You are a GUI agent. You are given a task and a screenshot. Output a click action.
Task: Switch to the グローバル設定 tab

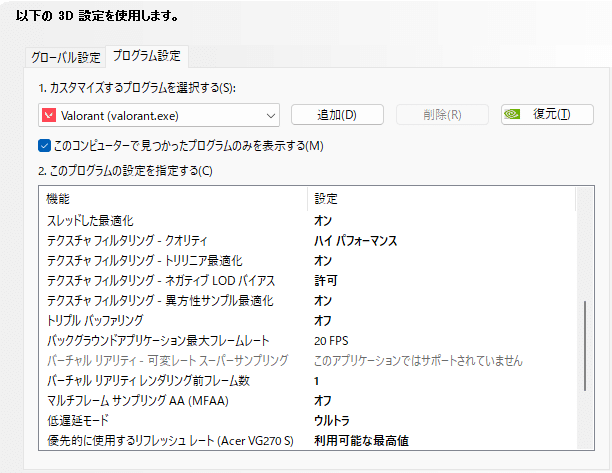tap(66, 57)
